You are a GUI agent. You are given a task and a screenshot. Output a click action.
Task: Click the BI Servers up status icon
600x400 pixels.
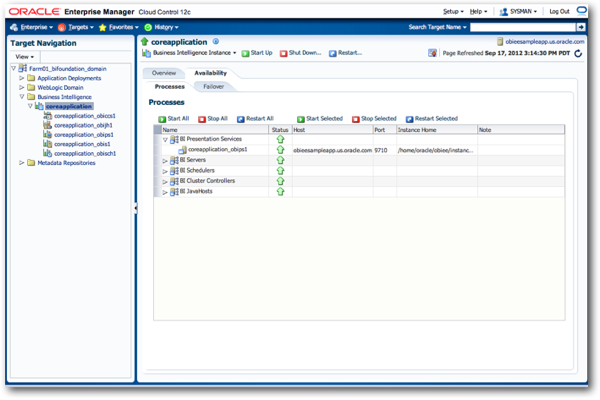point(280,160)
